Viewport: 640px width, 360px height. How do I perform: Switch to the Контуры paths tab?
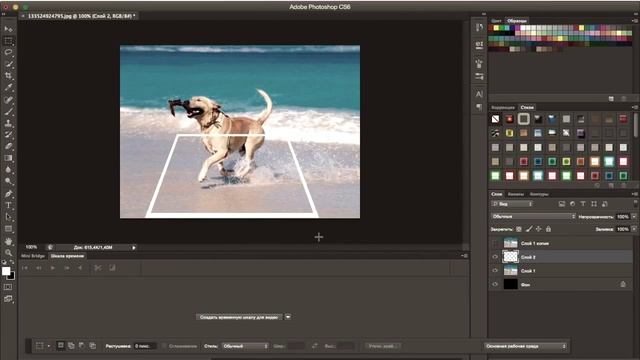pos(539,194)
